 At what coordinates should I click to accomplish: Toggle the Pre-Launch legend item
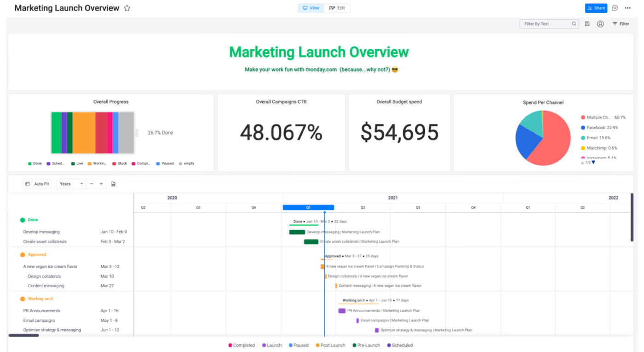point(366,345)
